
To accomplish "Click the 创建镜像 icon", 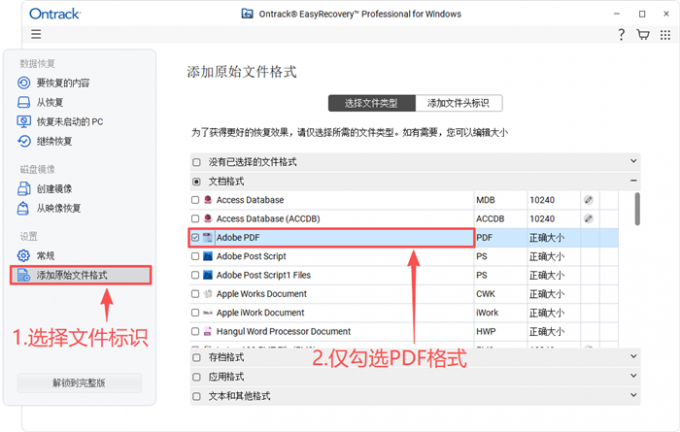I will [x=23, y=189].
